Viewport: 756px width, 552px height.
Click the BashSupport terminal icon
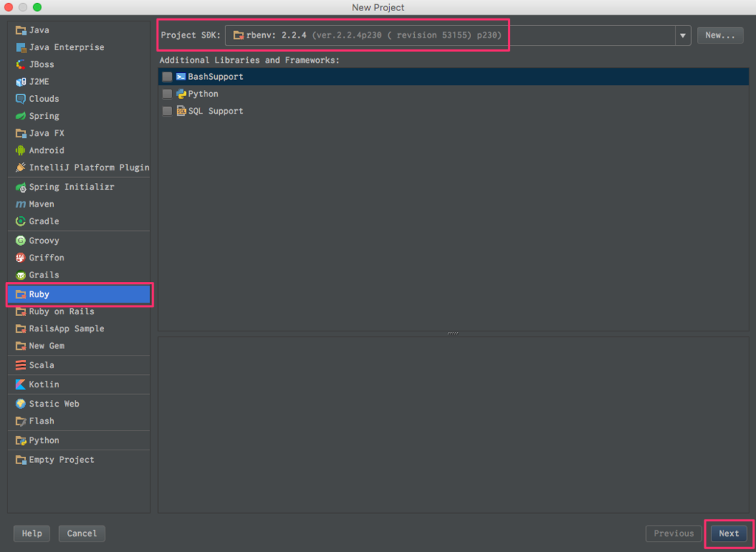point(182,77)
